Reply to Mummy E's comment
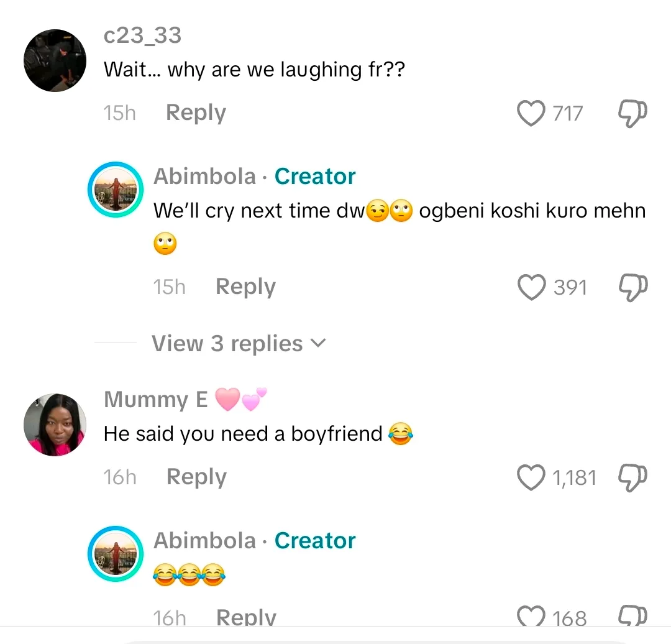Viewport: 671px width, 644px height. (196, 477)
